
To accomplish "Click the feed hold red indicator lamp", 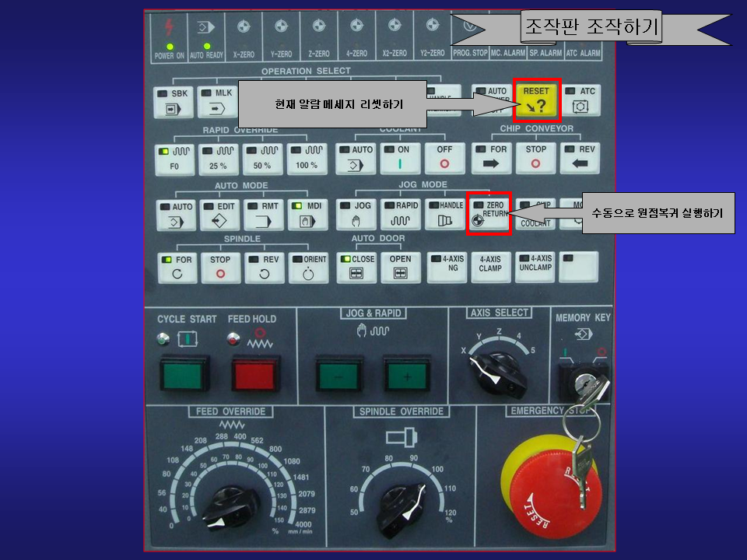I will pyautogui.click(x=233, y=338).
